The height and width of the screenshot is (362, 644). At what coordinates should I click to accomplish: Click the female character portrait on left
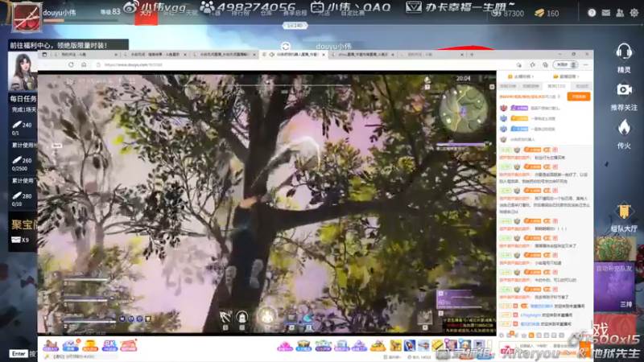coord(23,71)
